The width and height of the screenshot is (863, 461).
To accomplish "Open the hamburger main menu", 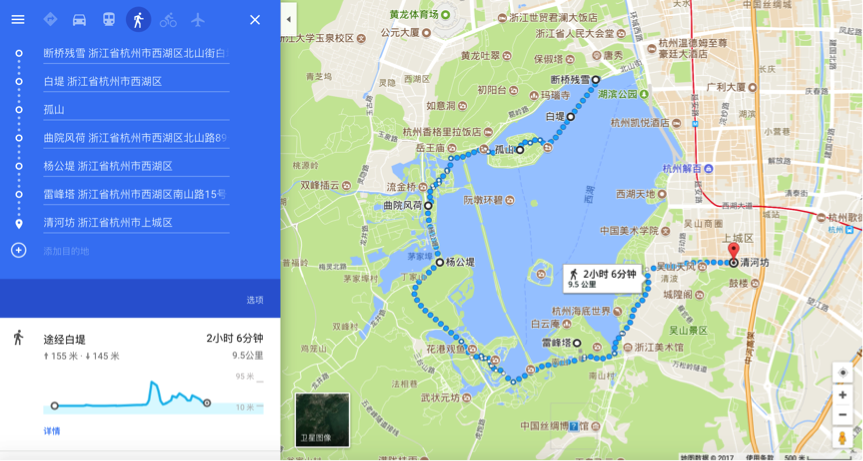I will (x=18, y=20).
